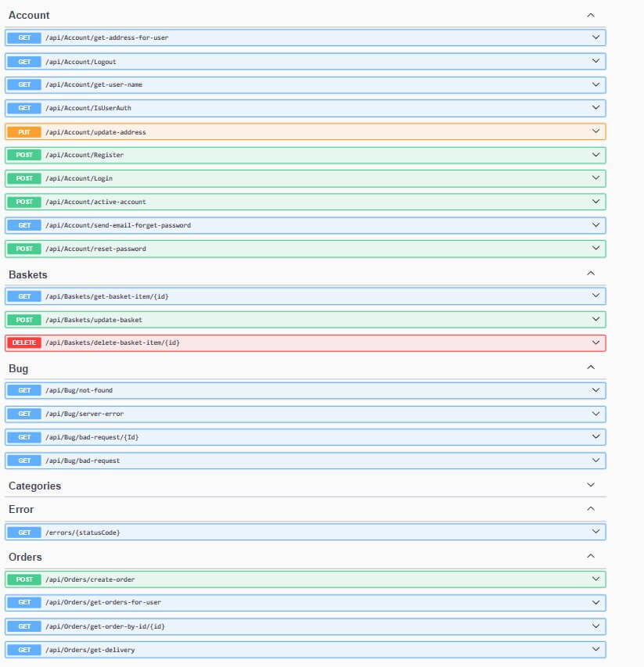The image size is (644, 667).
Task: Click the GET badge for errors statusCode
Action: (24, 533)
